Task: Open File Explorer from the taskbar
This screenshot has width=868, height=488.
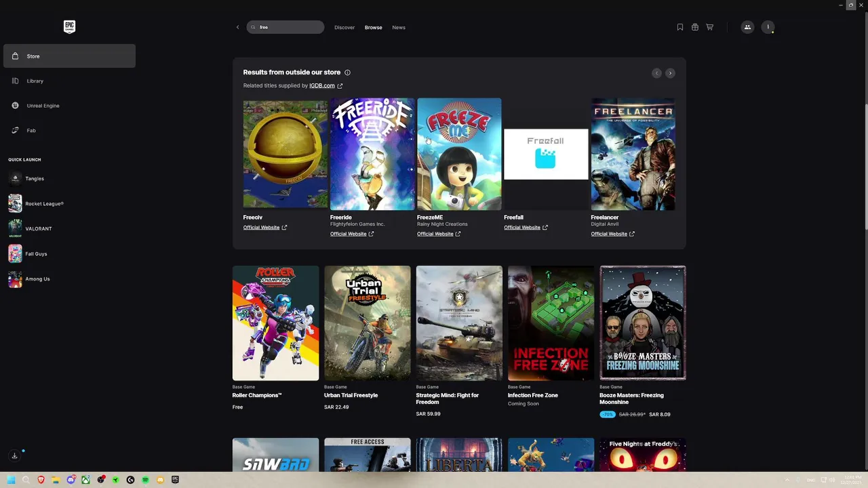Action: tap(56, 480)
